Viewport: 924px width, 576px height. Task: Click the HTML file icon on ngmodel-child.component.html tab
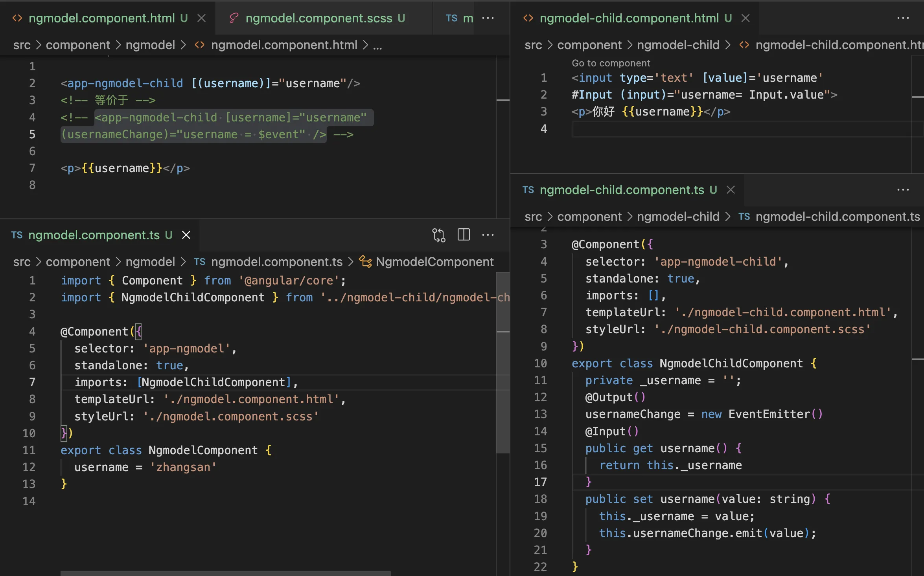[x=528, y=18]
